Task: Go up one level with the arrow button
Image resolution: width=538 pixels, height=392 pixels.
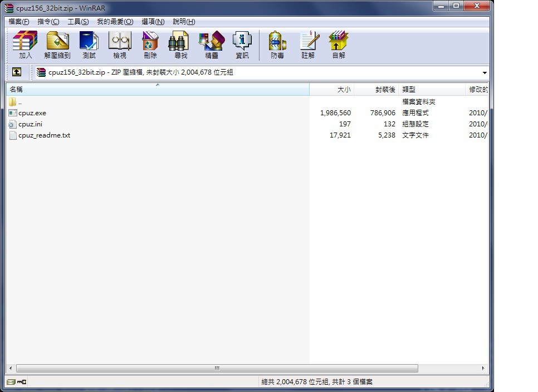Action: click(x=17, y=72)
